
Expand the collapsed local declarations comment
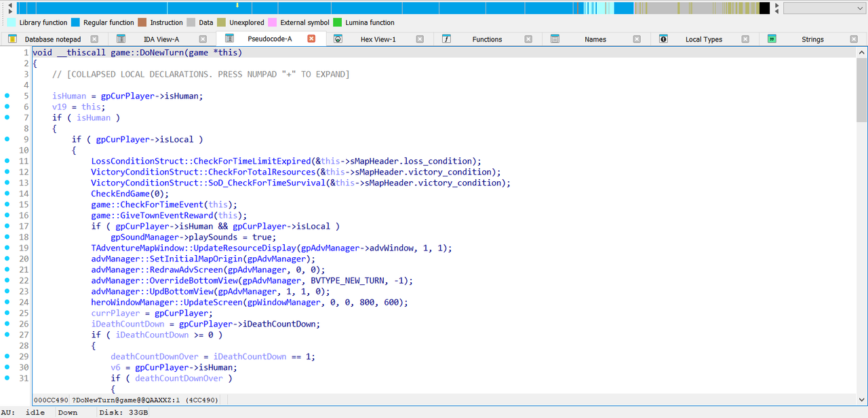201,74
